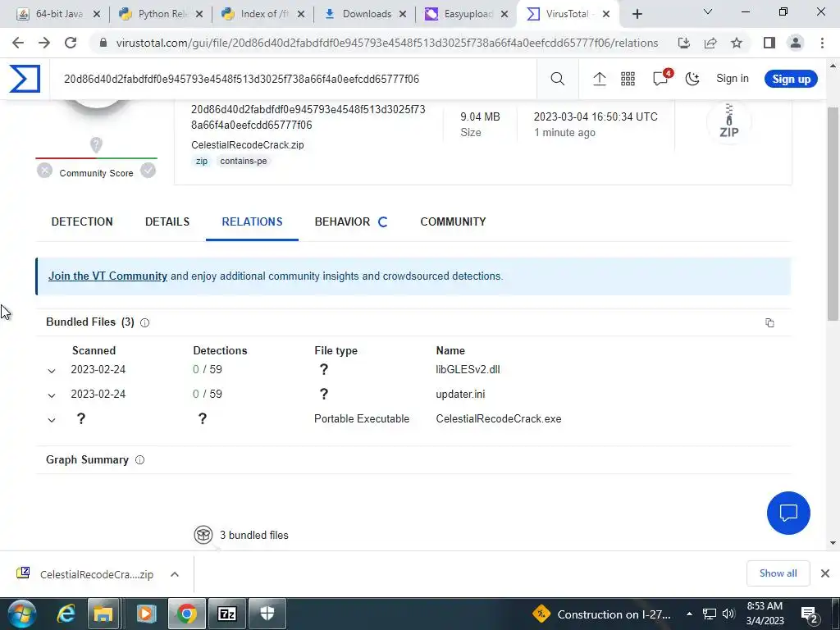Click the VirusTotal logo icon

click(x=25, y=79)
